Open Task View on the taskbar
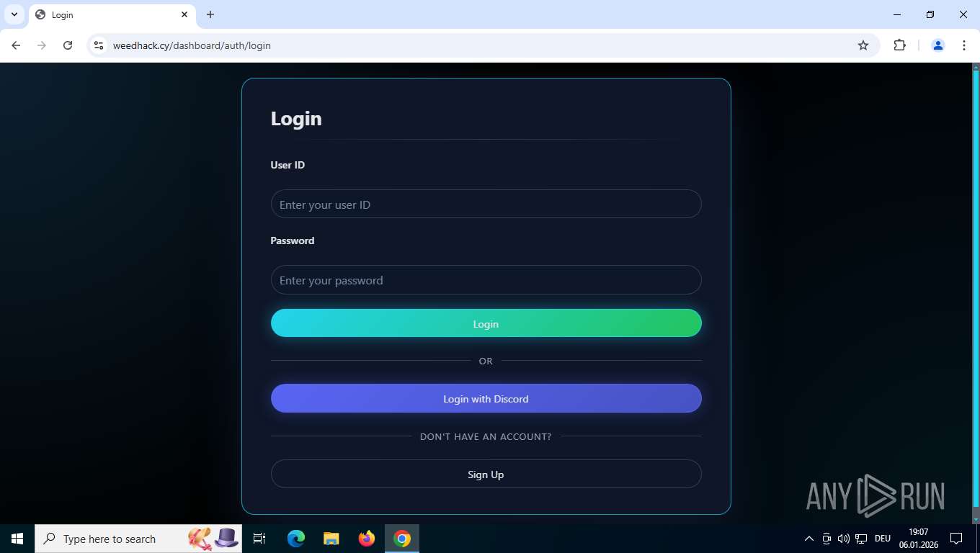 (x=259, y=539)
